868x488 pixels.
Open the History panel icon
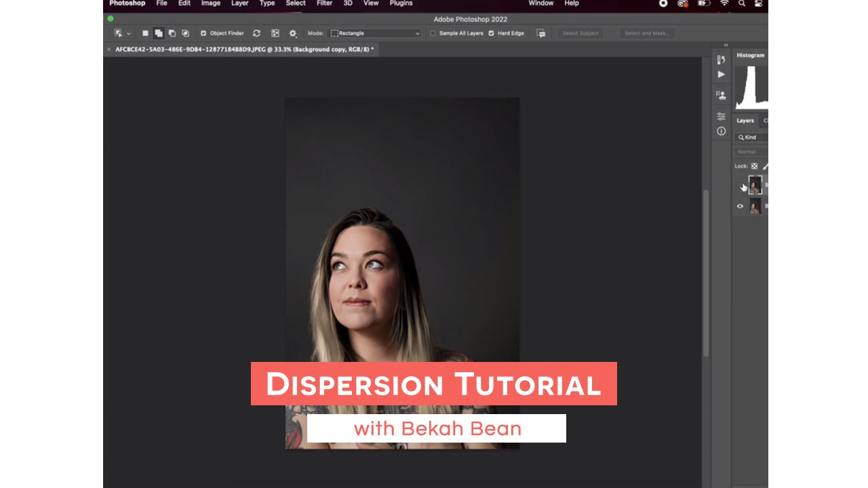[x=721, y=60]
